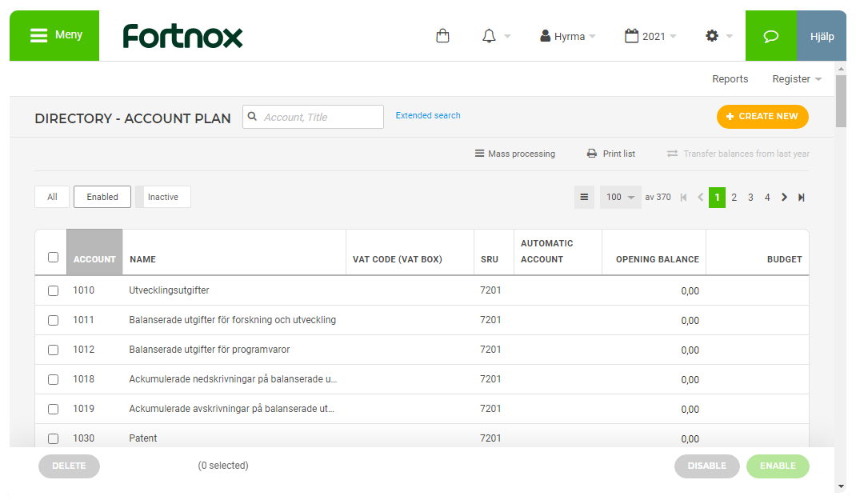856x504 pixels.
Task: Open the chat speech bubble
Action: point(771,36)
